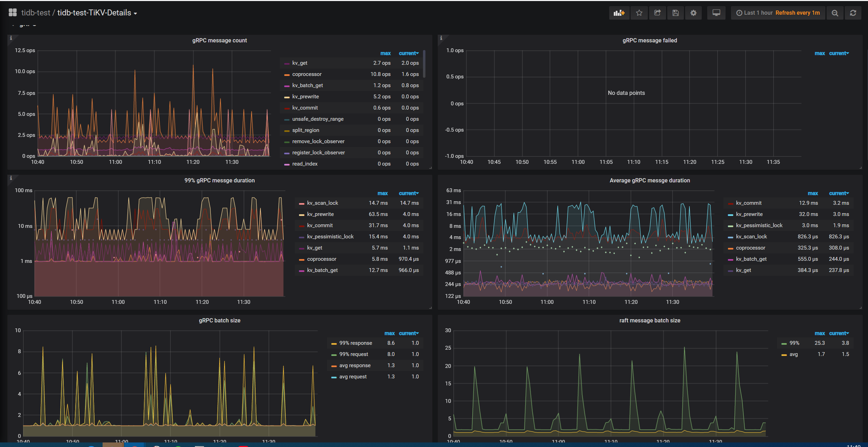This screenshot has width=868, height=447.
Task: Open dashboard settings gear icon
Action: pyautogui.click(x=693, y=13)
